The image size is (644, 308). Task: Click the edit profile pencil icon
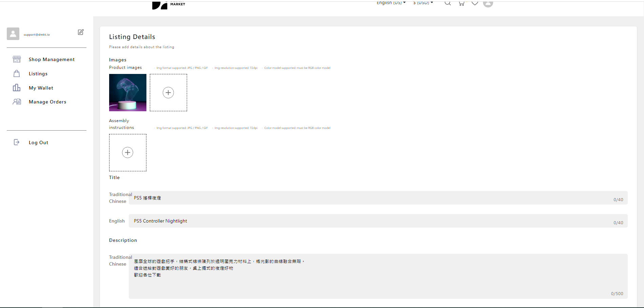coord(81,32)
